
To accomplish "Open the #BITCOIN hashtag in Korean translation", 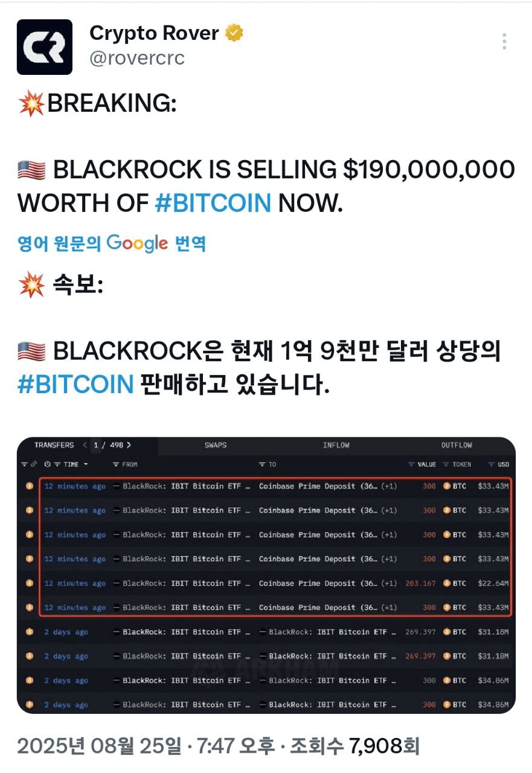I will coord(75,383).
